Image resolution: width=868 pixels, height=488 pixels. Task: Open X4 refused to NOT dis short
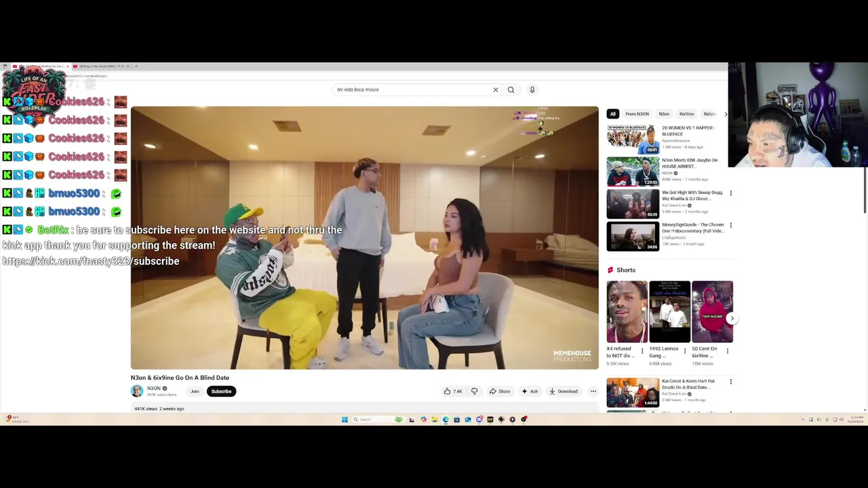pyautogui.click(x=627, y=312)
